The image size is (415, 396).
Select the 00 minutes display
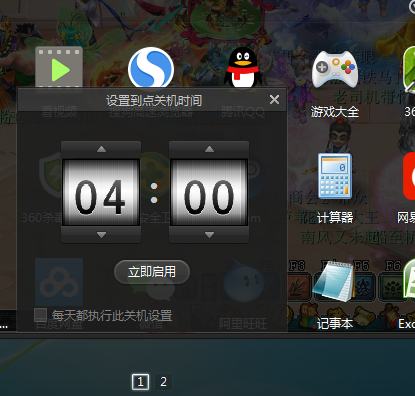click(209, 192)
